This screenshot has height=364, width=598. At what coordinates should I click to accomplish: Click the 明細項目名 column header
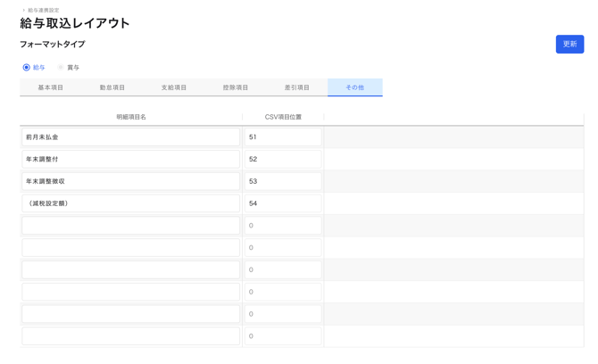click(x=130, y=117)
